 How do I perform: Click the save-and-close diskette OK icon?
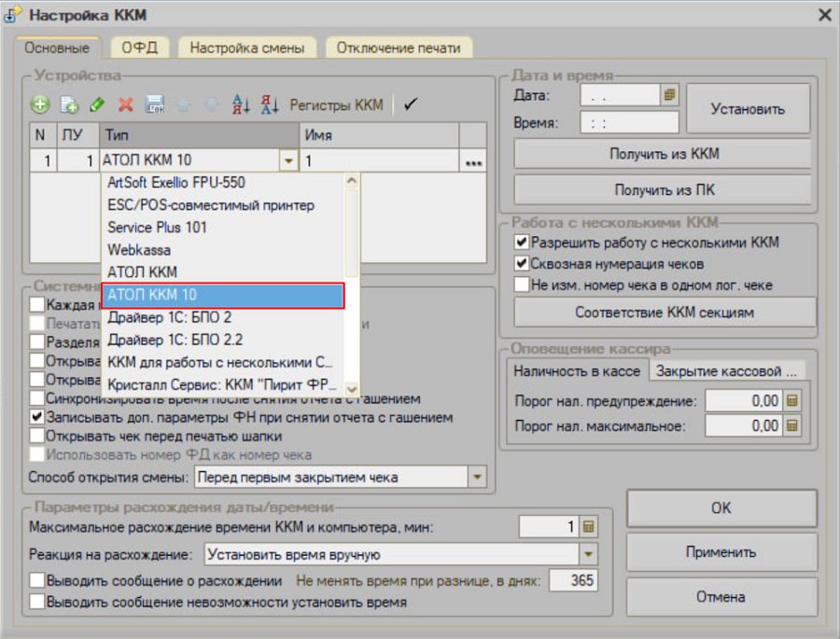pyautogui.click(x=155, y=104)
